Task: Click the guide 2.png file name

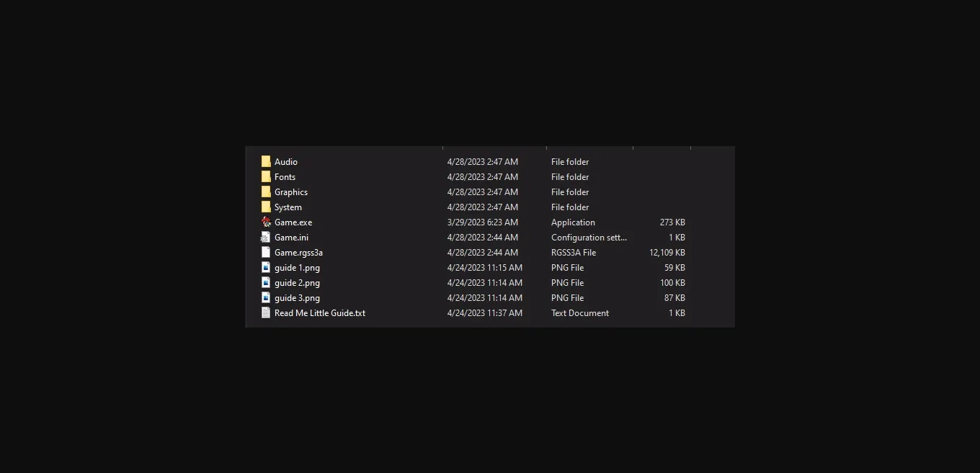Action: pos(297,283)
